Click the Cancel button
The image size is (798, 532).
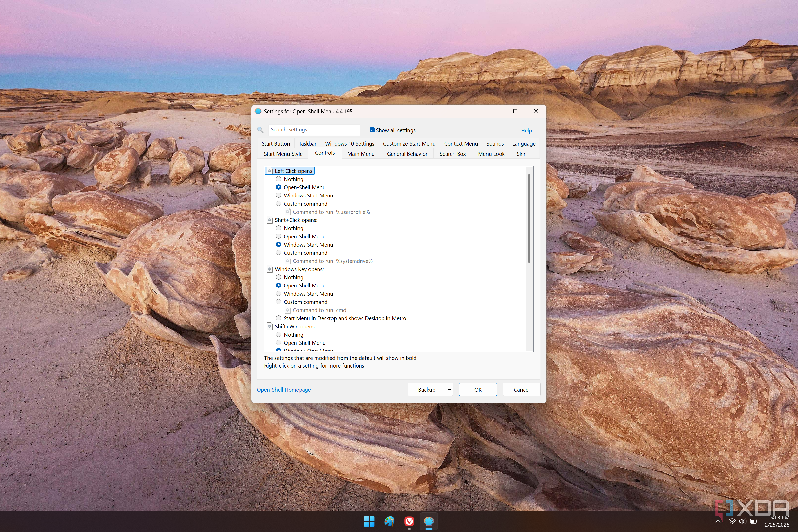tap(522, 390)
